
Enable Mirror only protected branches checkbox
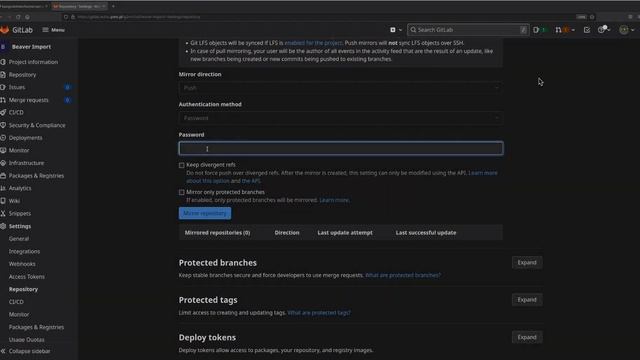[x=182, y=192]
